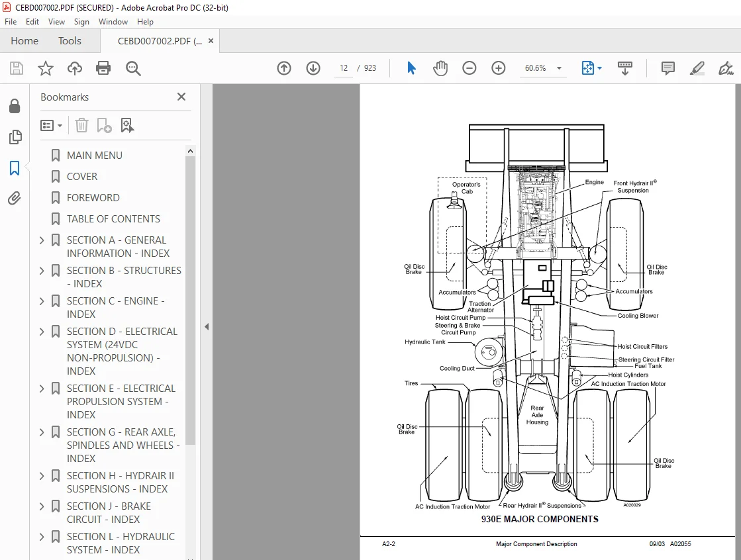741x560 pixels.
Task: Expand Section G Rear Axle bookmark
Action: point(42,432)
